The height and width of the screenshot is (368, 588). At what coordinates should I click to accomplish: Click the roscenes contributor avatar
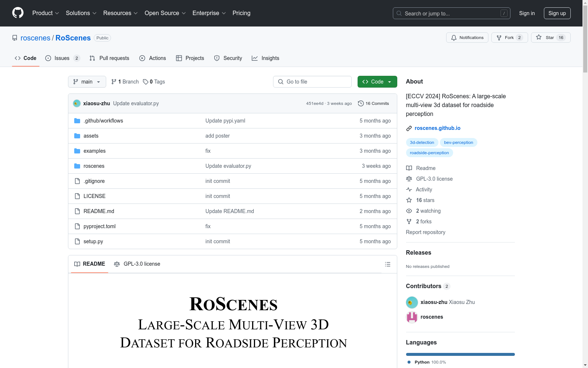tap(412, 317)
